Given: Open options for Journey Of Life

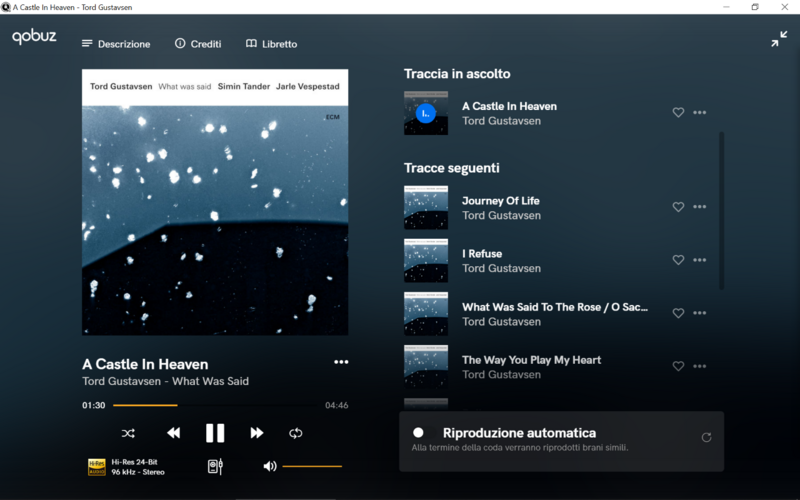Looking at the screenshot, I should (x=699, y=207).
